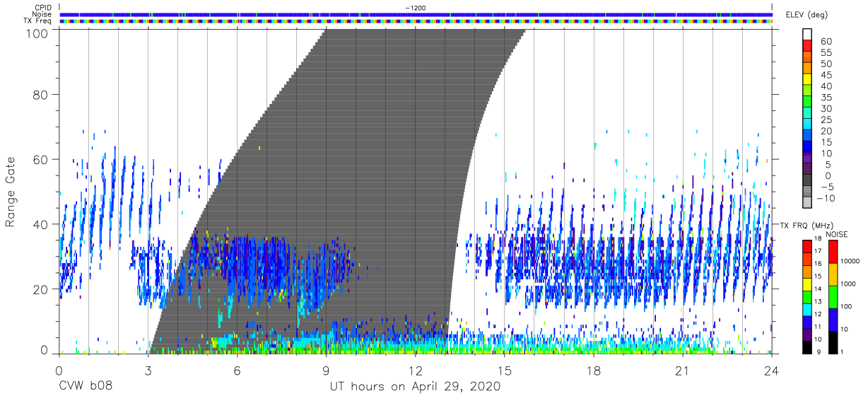Click the 25 tick on ELEV colorbar
This screenshot has height=401, width=868.
(x=826, y=120)
